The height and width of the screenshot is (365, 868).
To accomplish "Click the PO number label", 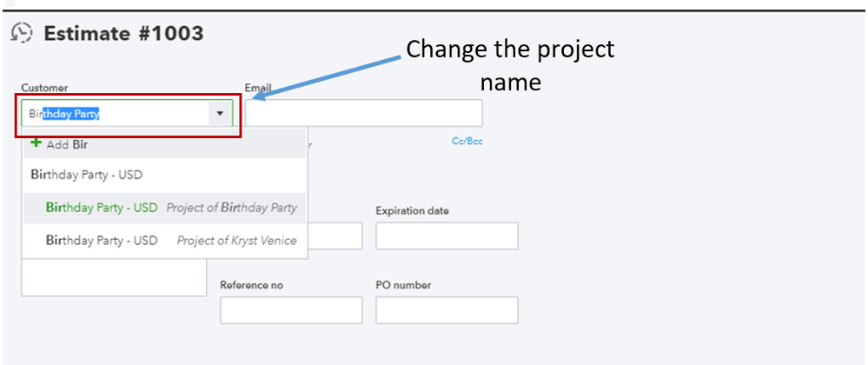I will point(403,285).
